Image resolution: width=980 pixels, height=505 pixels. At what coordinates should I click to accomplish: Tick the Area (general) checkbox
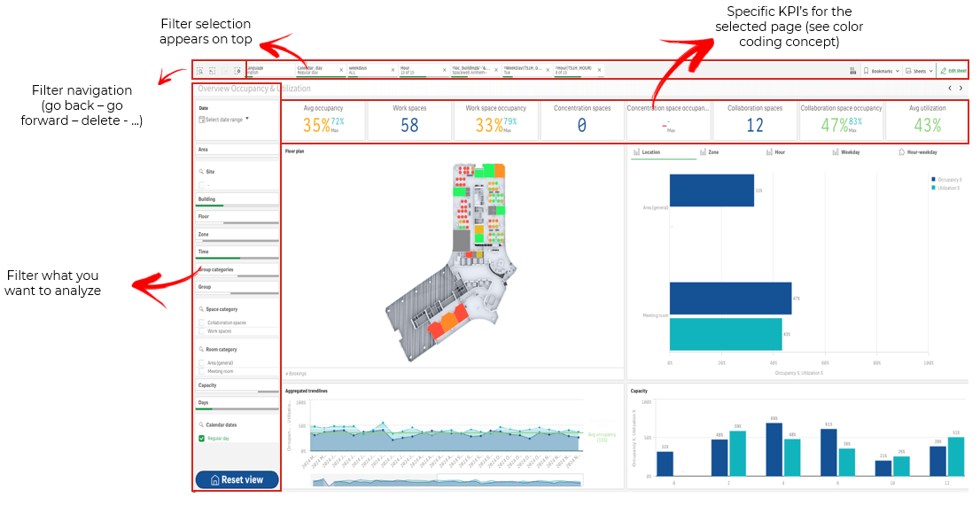tap(201, 363)
